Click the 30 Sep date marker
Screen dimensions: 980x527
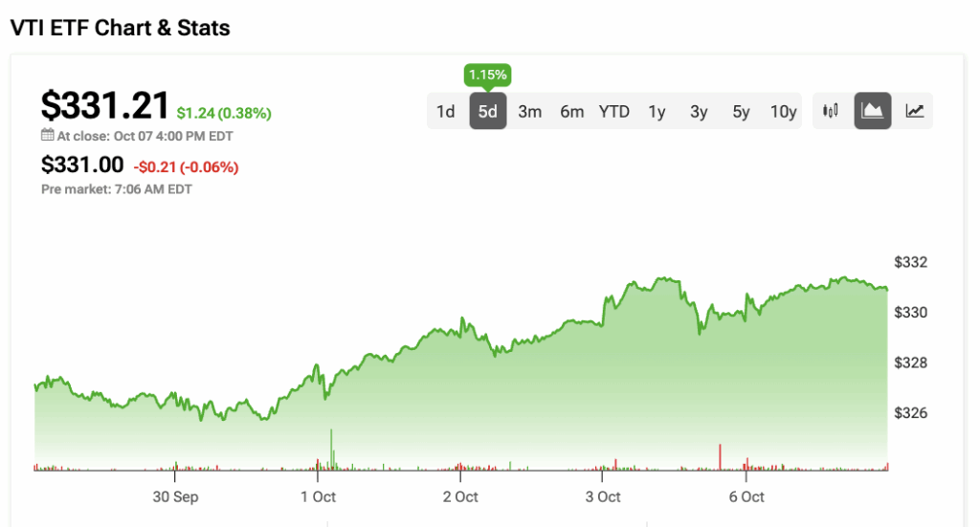(175, 496)
